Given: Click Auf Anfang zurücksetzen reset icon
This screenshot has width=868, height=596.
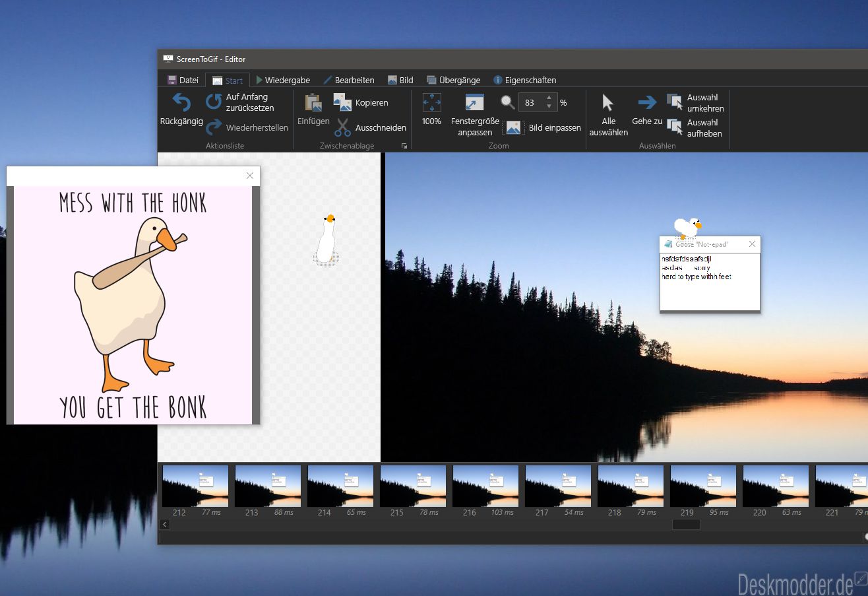Looking at the screenshot, I should [214, 102].
